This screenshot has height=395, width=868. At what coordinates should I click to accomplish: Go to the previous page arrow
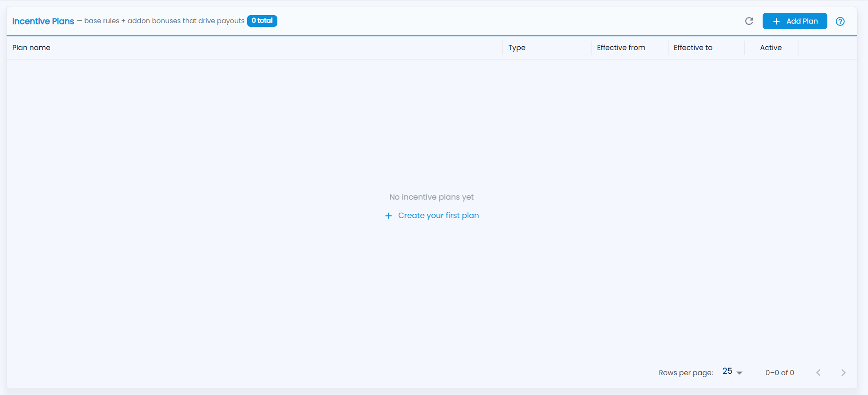pyautogui.click(x=818, y=373)
